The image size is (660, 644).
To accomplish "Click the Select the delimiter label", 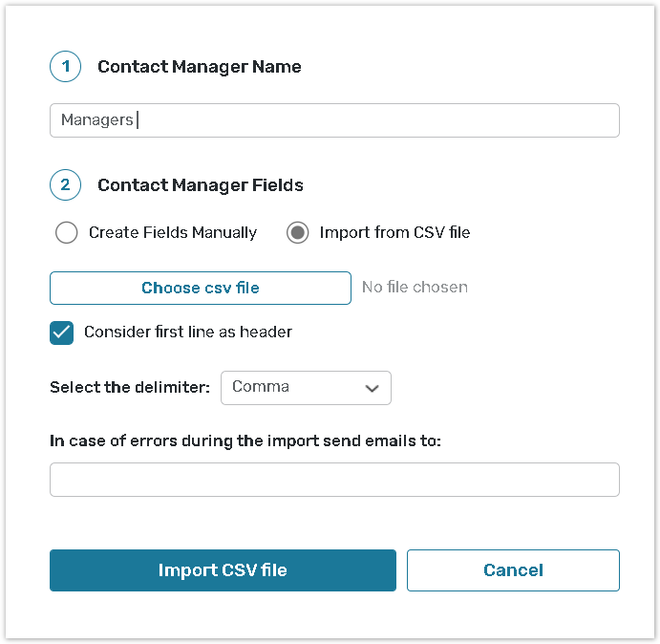I will (x=130, y=388).
